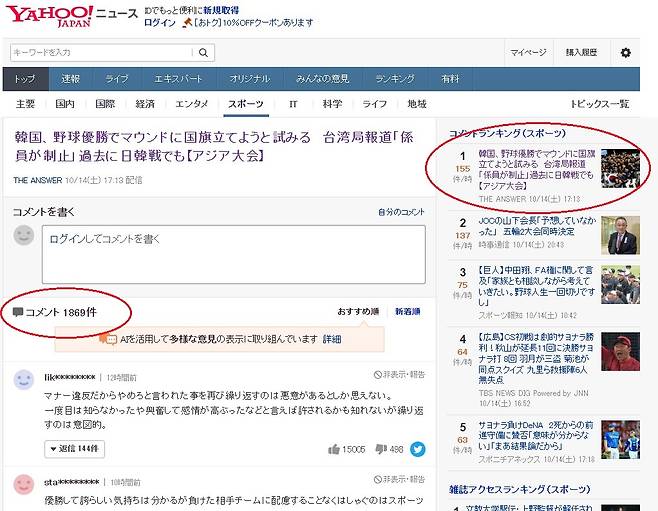Open the settings gear icon
Viewport: 658px width, 511px height.
coord(626,53)
